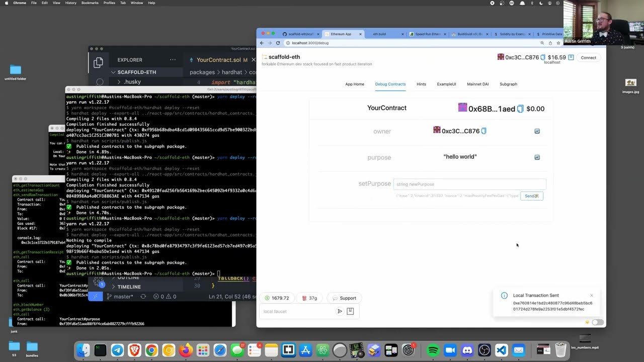Screen dimensions: 644x362
Task: Click the YourContract blockie avatar
Action: pos(462,108)
